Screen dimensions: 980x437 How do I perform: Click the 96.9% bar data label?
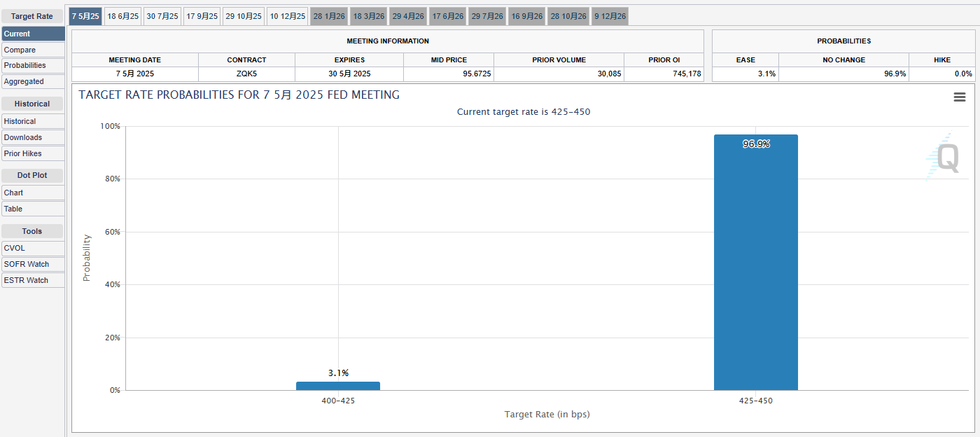756,144
